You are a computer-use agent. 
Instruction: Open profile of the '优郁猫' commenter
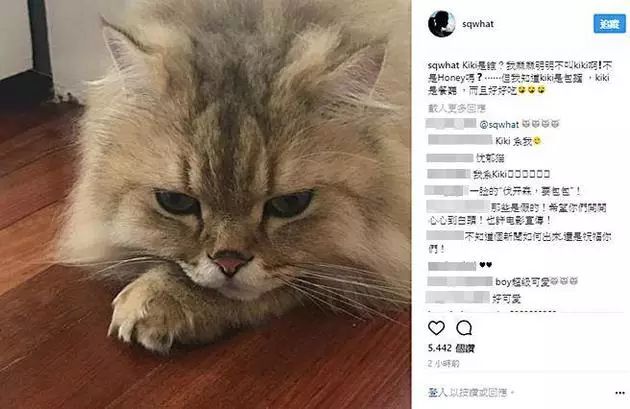click(450, 158)
